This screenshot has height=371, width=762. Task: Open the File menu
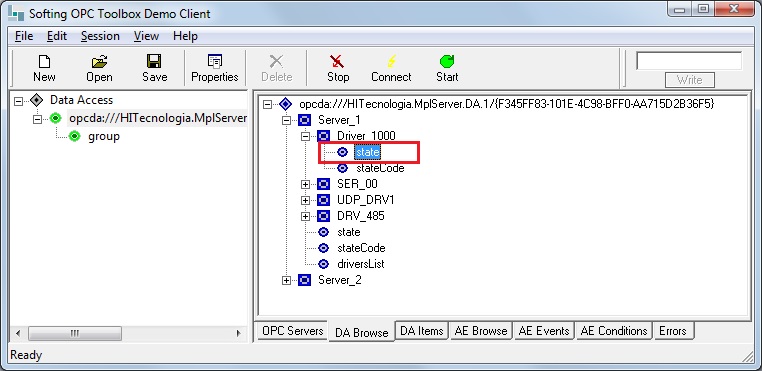(x=24, y=36)
